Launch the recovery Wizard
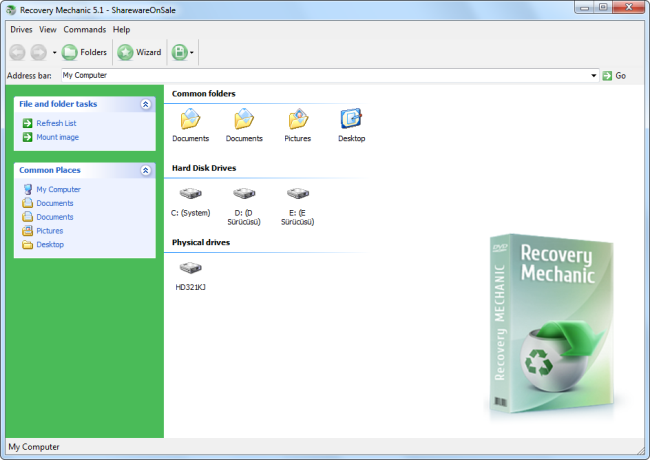Image resolution: width=650 pixels, height=460 pixels. coord(139,52)
